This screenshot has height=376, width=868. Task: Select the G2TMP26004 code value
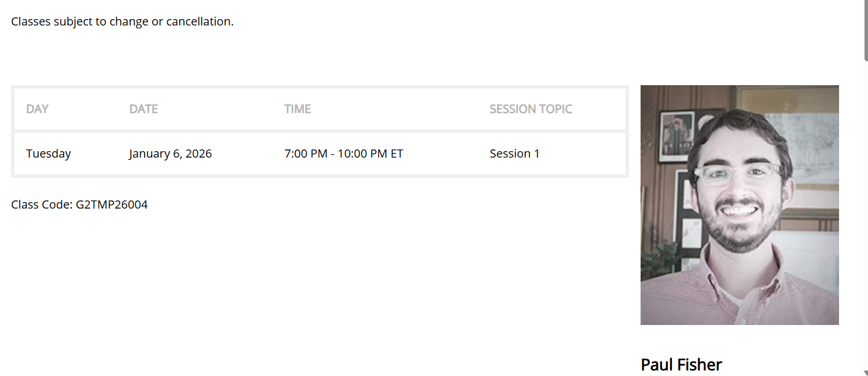point(112,205)
